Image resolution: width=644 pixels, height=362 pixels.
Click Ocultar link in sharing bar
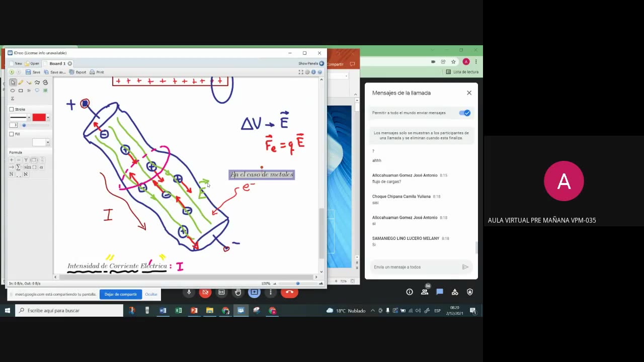coord(151,294)
